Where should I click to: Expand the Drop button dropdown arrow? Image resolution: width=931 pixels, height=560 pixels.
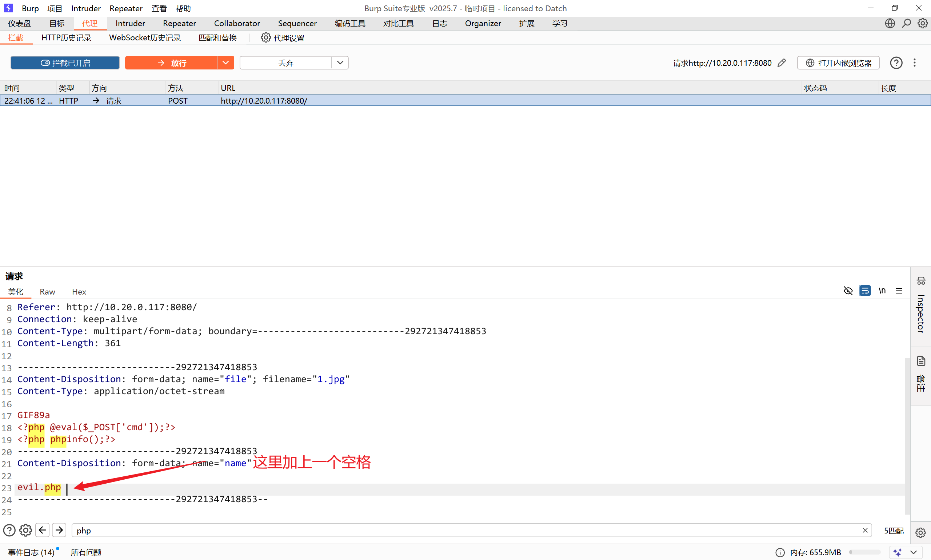[x=340, y=63]
